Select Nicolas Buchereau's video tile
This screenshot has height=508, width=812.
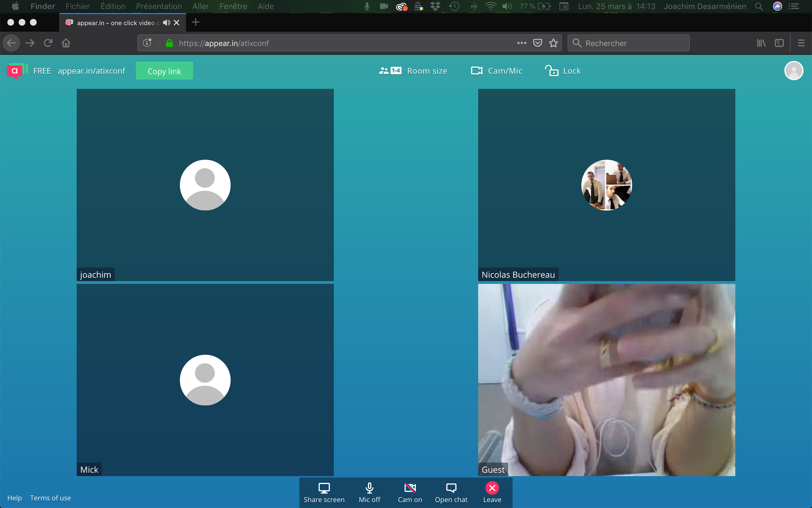coord(606,185)
